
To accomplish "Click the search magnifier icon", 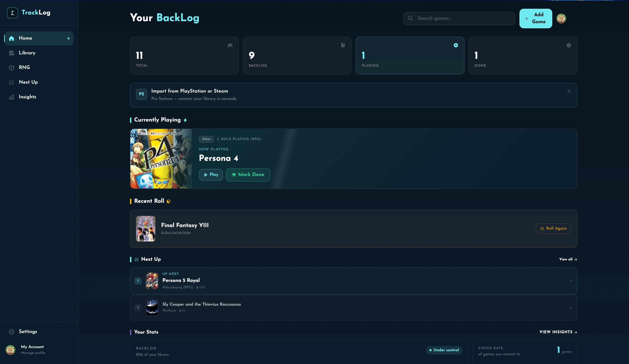I will (x=410, y=18).
